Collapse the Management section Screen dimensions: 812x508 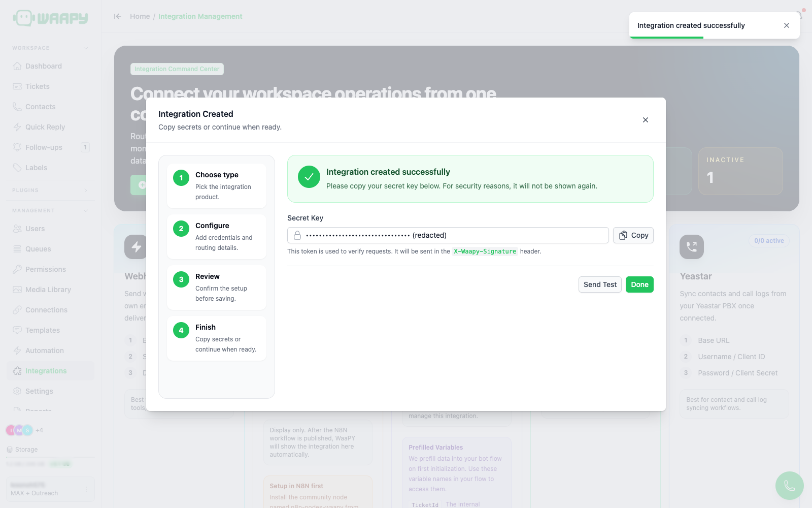(x=86, y=211)
